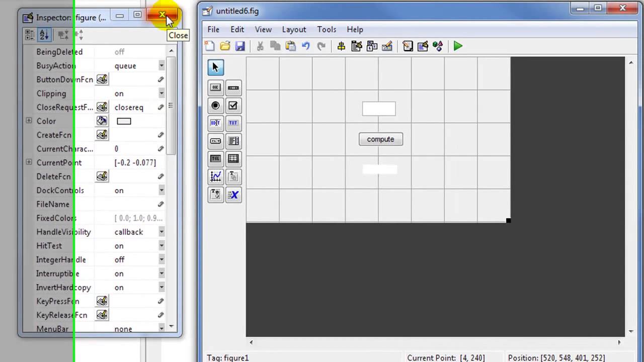Click the Color property swatch
Viewport: 644px width, 362px height.
[x=124, y=121]
